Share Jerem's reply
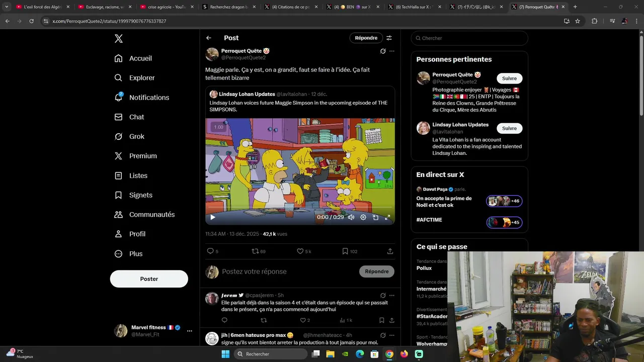644x362 pixels. pos(392,320)
